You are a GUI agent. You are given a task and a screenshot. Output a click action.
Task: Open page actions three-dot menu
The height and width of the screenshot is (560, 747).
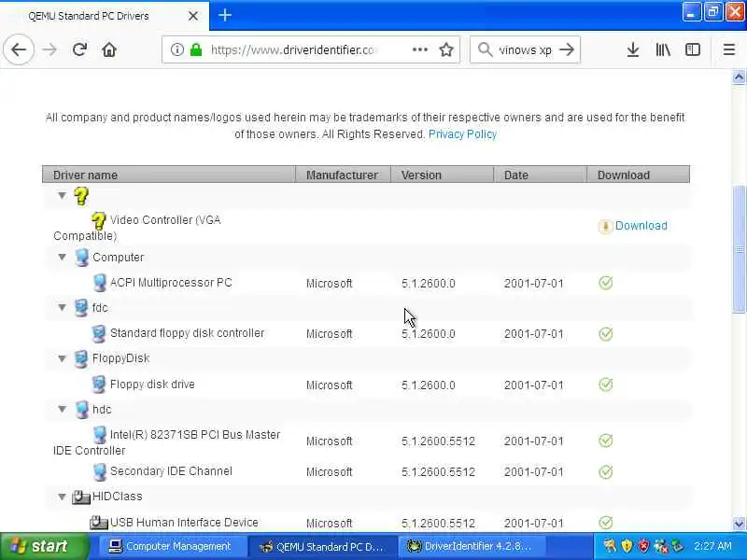419,49
